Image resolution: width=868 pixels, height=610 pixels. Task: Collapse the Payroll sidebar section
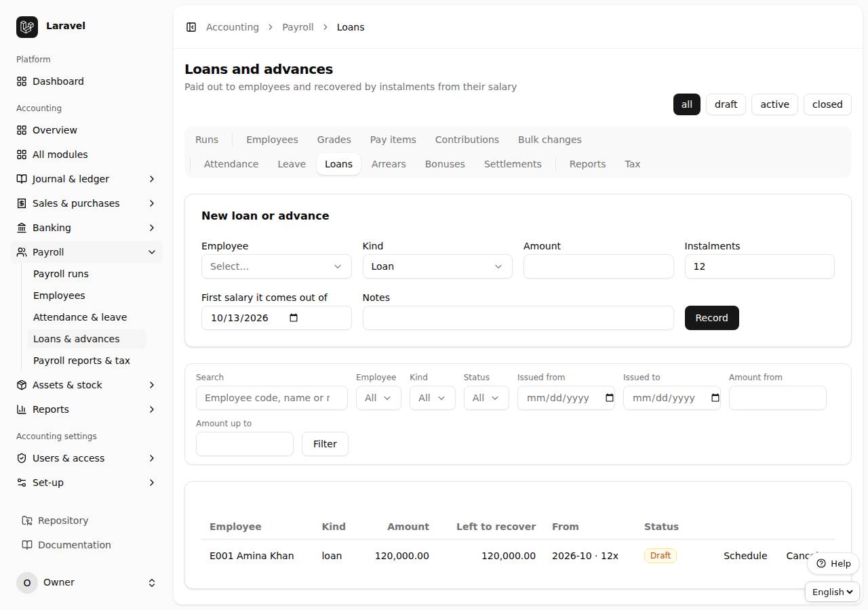pyautogui.click(x=87, y=252)
